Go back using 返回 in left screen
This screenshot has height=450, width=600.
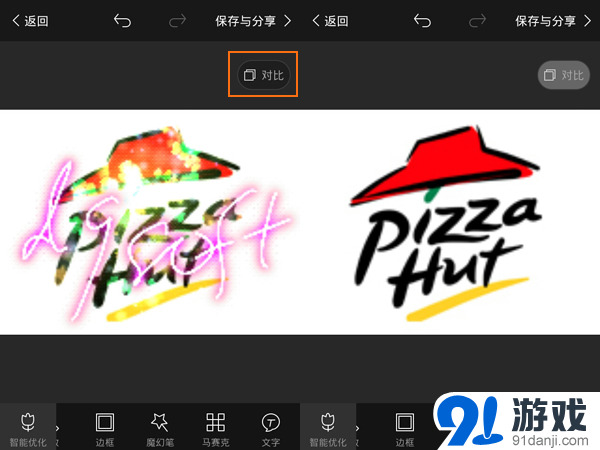(31, 21)
